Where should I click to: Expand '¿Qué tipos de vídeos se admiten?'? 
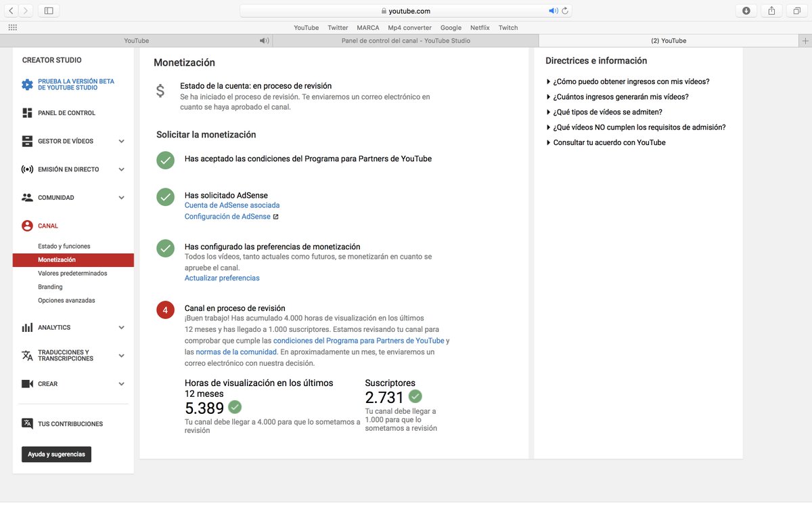pos(604,112)
